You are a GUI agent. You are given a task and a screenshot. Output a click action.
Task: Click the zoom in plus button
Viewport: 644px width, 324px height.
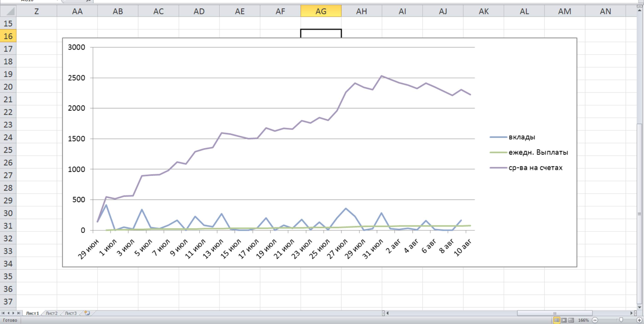(639, 320)
